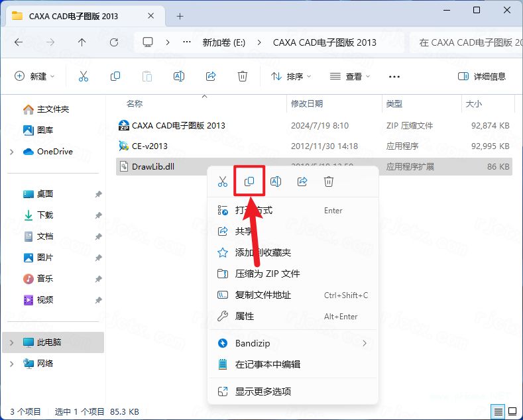Viewport: 523px width, 420px height.
Task: Open 视频 in the sidebar
Action: click(x=38, y=299)
